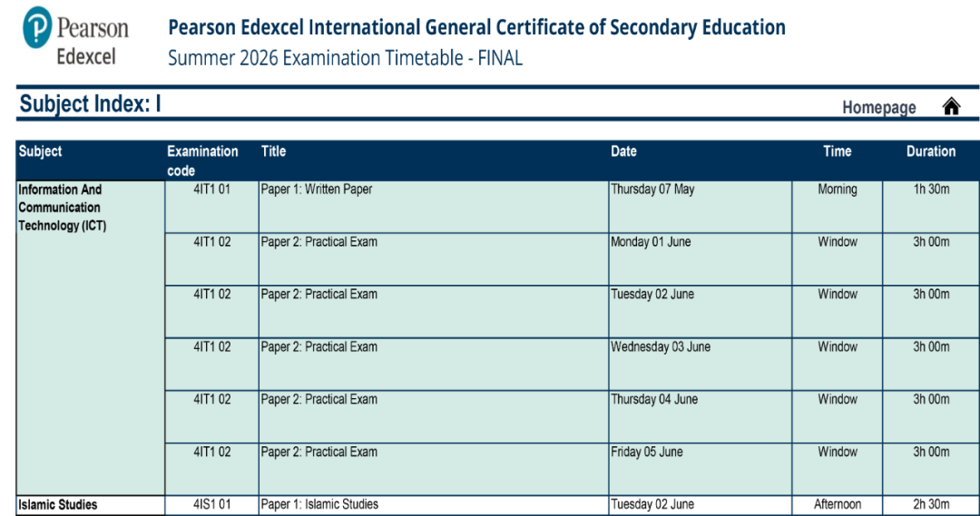This screenshot has height=516, width=980.
Task: Click exam code 4IT1 01
Action: tap(211, 190)
